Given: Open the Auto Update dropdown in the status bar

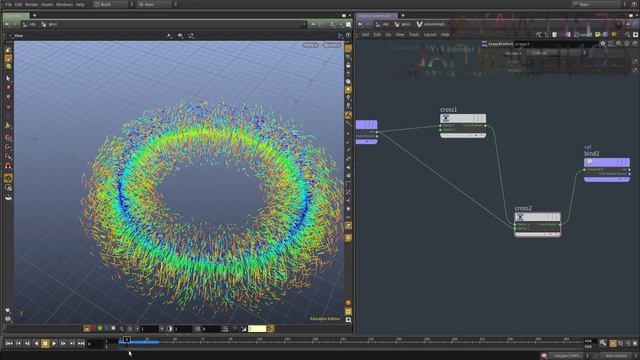Looking at the screenshot, I should click(x=616, y=356).
